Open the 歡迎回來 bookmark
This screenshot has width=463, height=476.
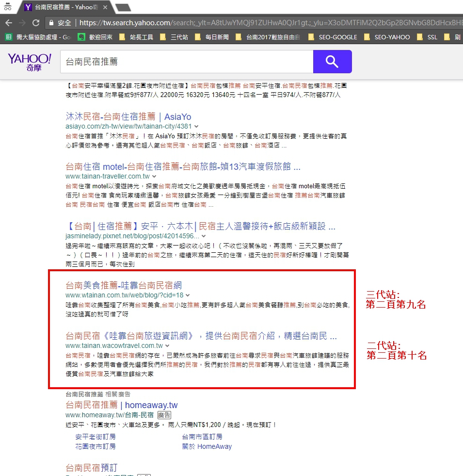pyautogui.click(x=95, y=37)
